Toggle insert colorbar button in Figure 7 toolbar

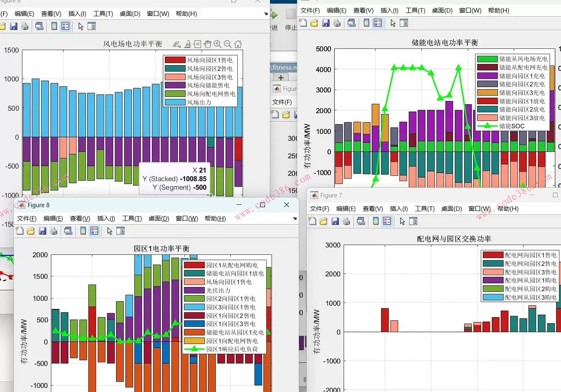click(x=376, y=221)
